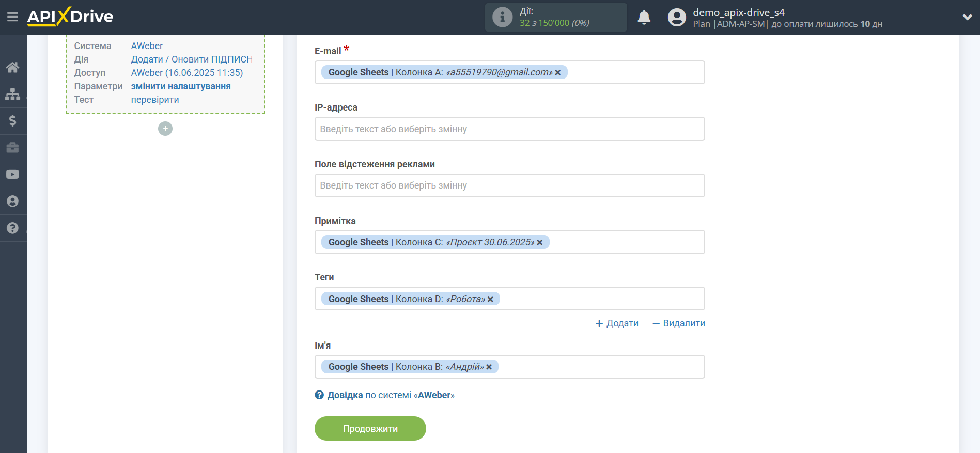Click Додати to add a tag

pos(617,323)
